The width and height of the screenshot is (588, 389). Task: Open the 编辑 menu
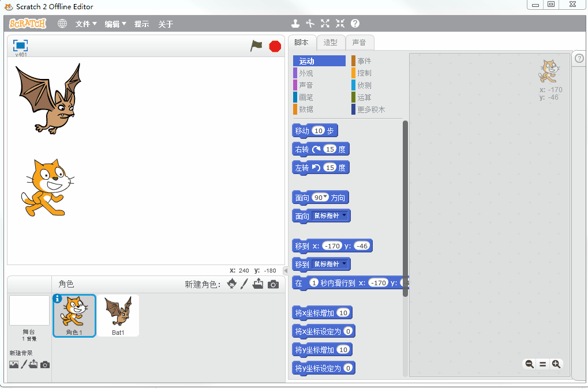pyautogui.click(x=115, y=24)
